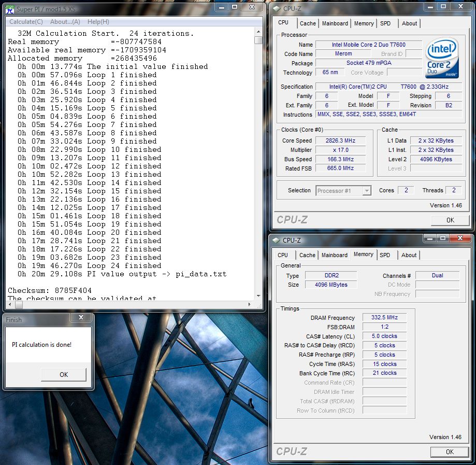Switch to Memory tab in top CPU-Z
The image size is (476, 465).
[364, 23]
